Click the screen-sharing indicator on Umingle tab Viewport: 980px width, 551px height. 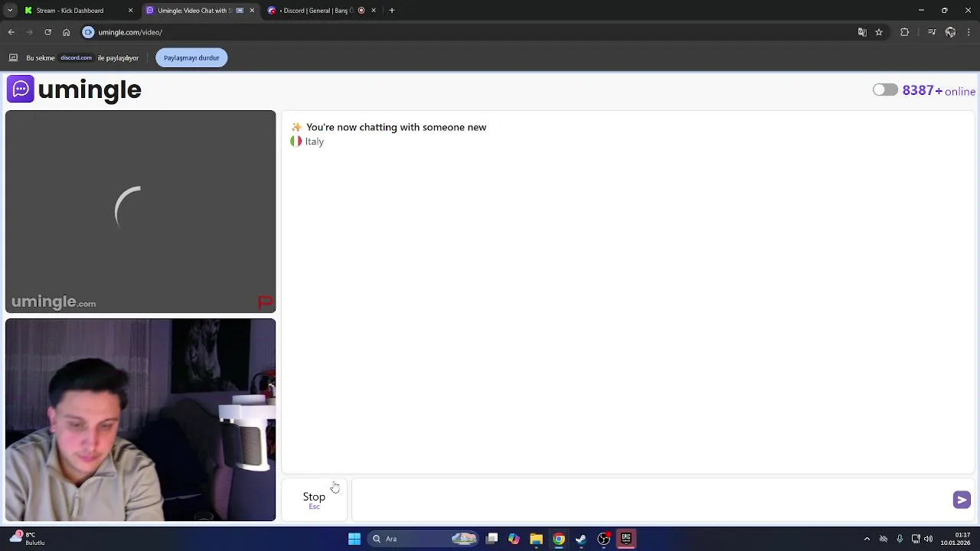click(x=240, y=11)
